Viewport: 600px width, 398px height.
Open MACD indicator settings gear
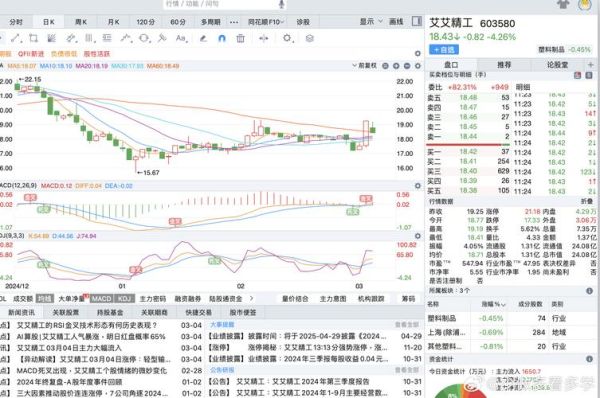coord(417,186)
